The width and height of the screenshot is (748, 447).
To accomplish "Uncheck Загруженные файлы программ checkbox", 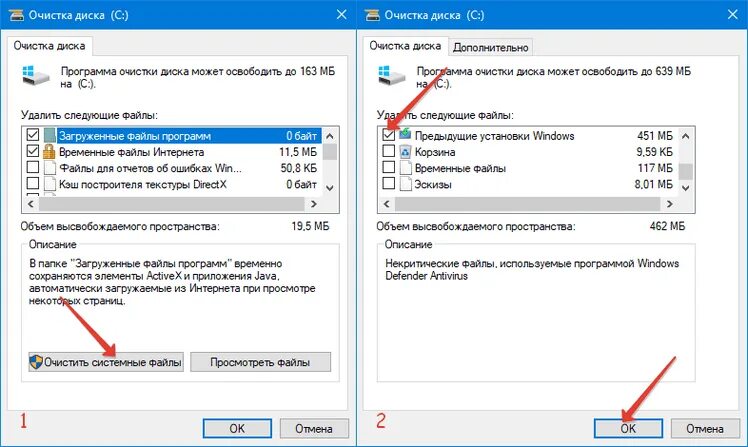I will (32, 135).
